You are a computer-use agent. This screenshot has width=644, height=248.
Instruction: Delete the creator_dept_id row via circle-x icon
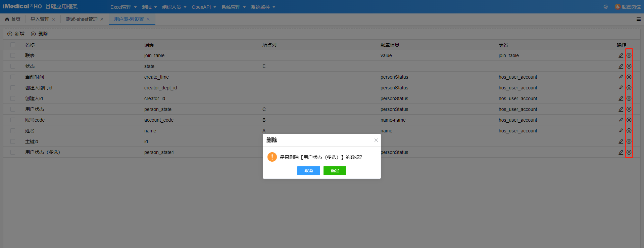pos(629,88)
